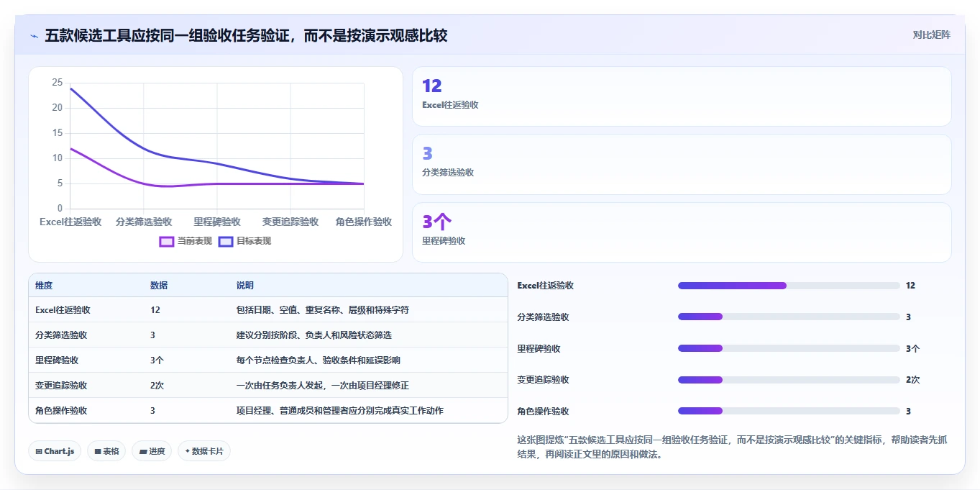Click the 数据卡片 tag chip
The width and height of the screenshot is (980, 490).
[204, 451]
